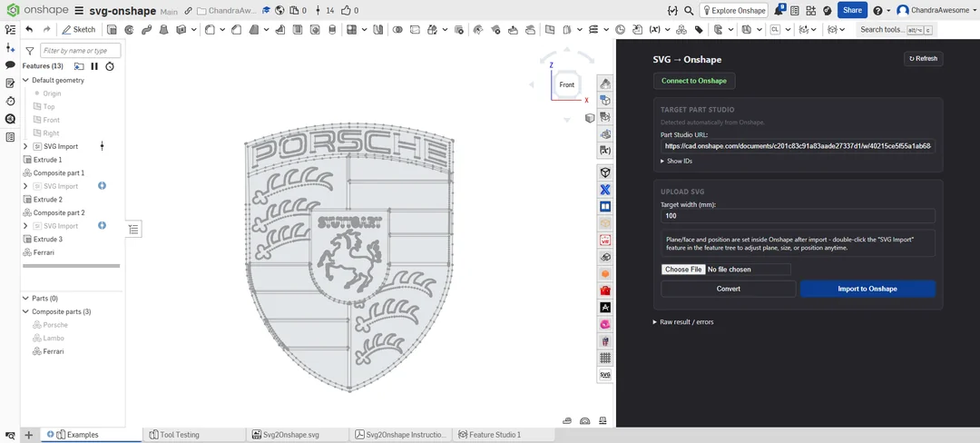The width and height of the screenshot is (980, 443).
Task: Click the document link chain icon
Action: click(x=188, y=11)
